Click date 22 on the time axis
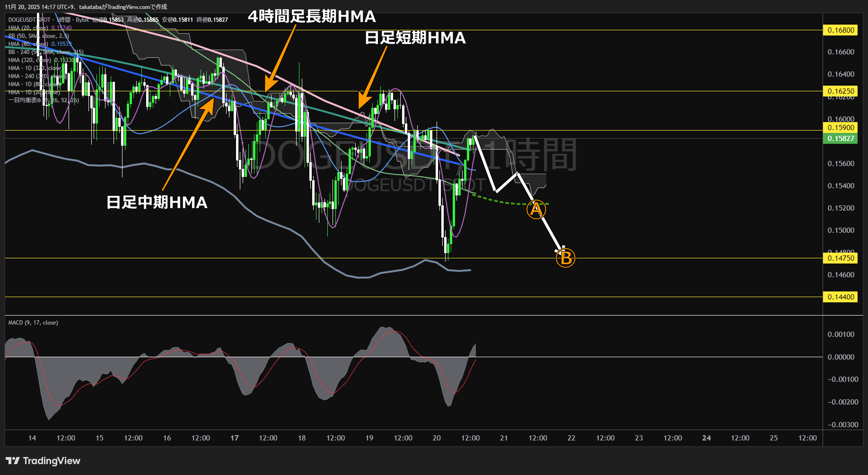The image size is (868, 475). click(571, 438)
